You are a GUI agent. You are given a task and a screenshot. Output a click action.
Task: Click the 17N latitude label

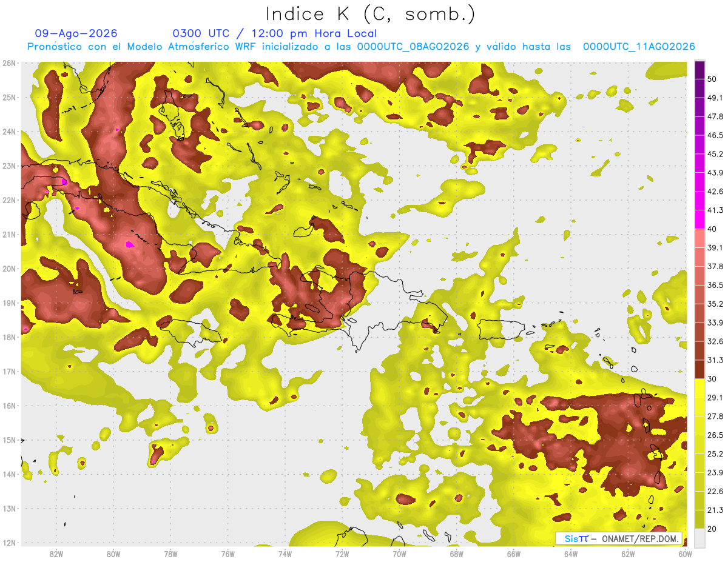pos(9,372)
